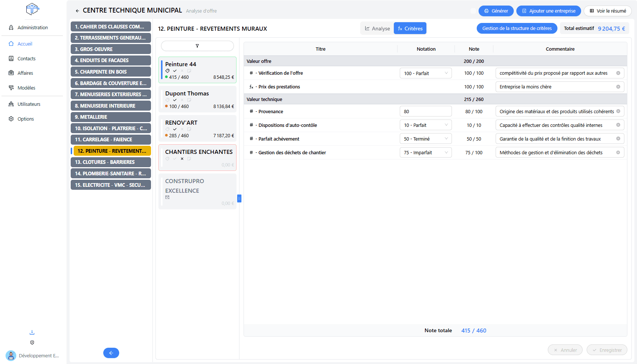This screenshot has height=364, width=637.
Task: Click the back arrow next to CENTRE TECHNIQUE MUNICIPAL
Action: (77, 11)
